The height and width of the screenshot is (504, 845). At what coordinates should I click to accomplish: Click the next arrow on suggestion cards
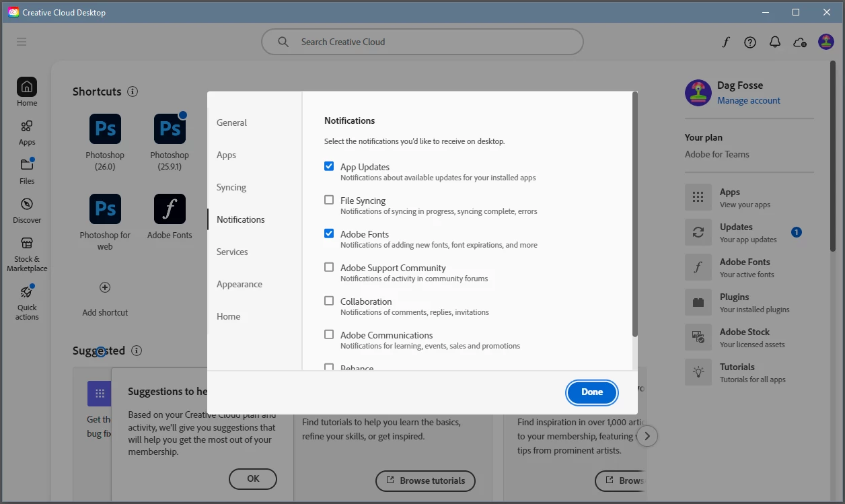pyautogui.click(x=647, y=436)
